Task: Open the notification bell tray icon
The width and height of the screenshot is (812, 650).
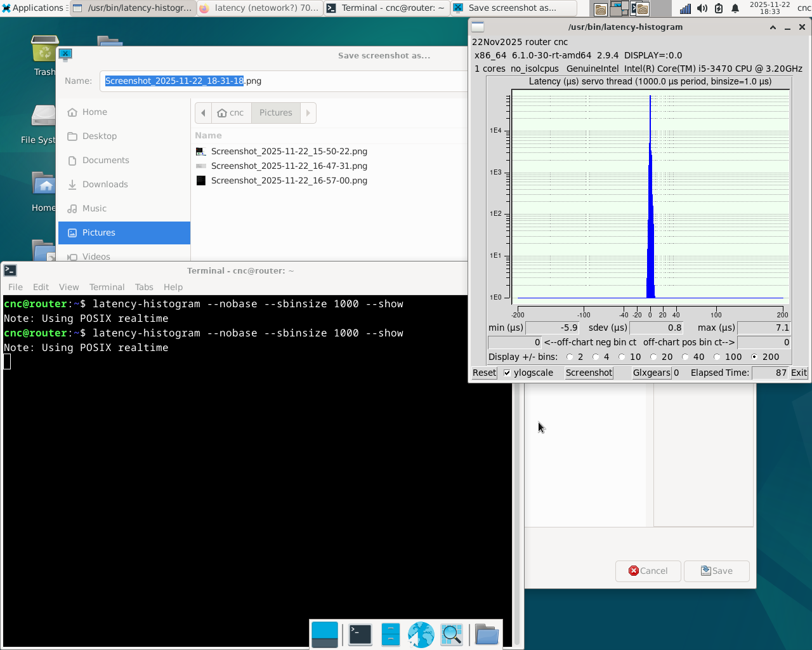Action: pyautogui.click(x=735, y=8)
